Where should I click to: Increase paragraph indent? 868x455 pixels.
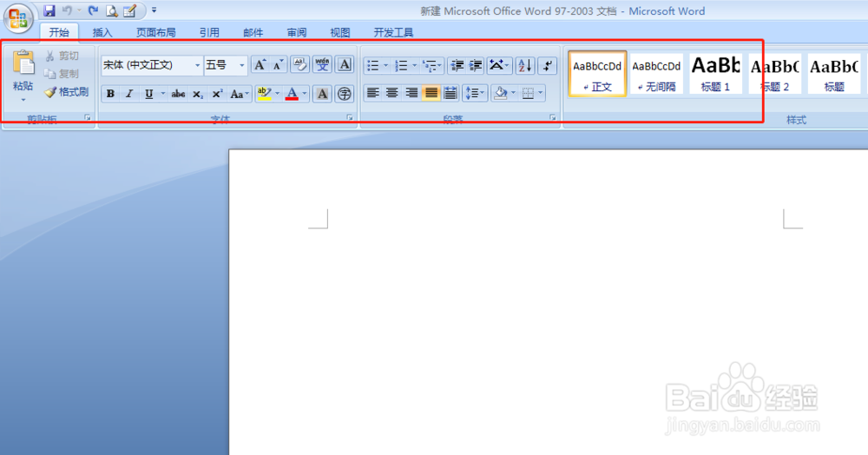[476, 66]
